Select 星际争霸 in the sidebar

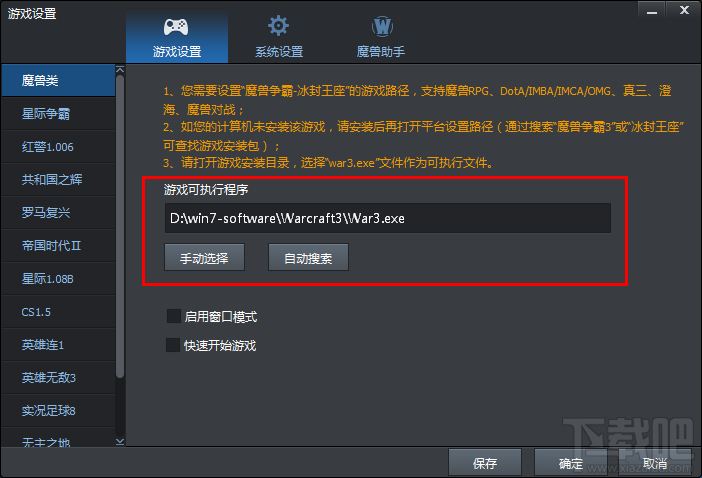(x=58, y=114)
